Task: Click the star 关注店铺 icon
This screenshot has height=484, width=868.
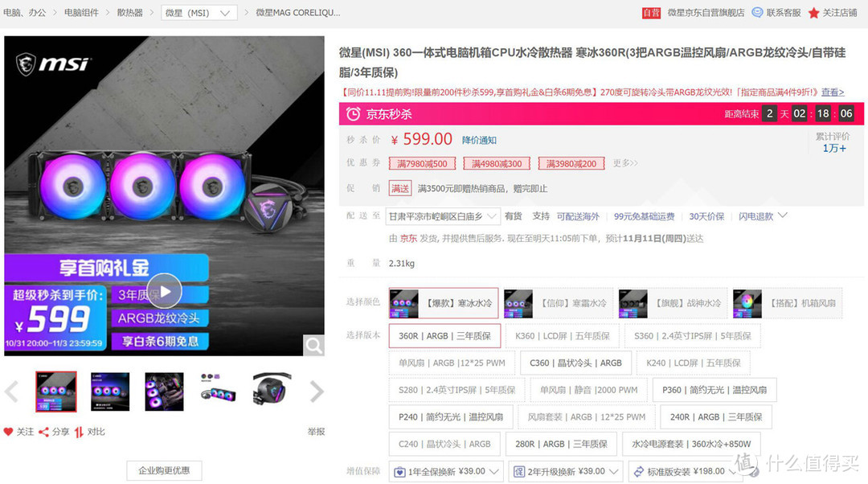Action: click(x=813, y=12)
